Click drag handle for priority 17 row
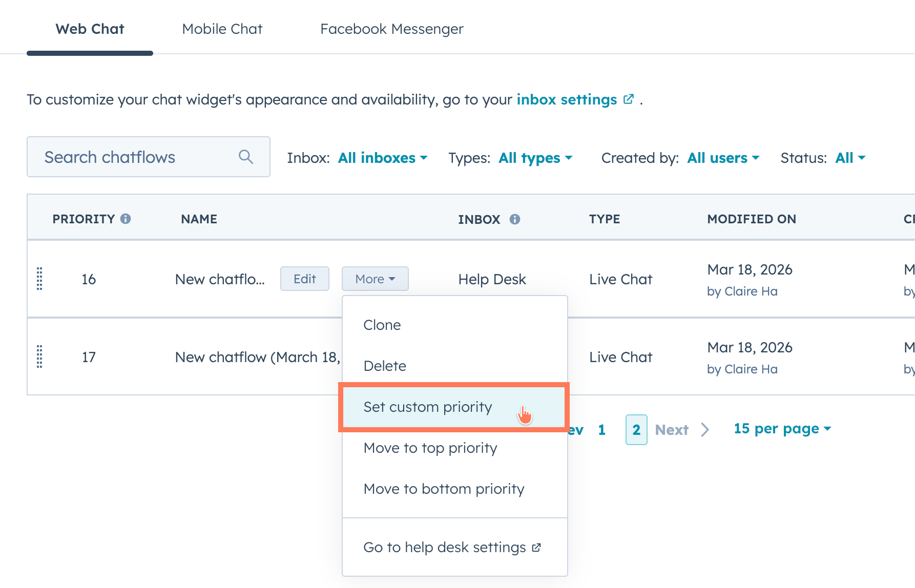This screenshot has width=915, height=588. point(39,356)
